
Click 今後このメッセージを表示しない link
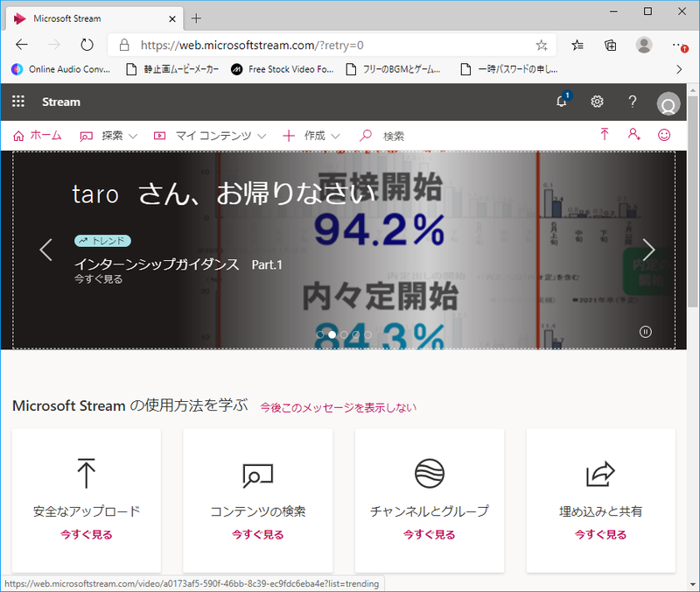[x=339, y=407]
